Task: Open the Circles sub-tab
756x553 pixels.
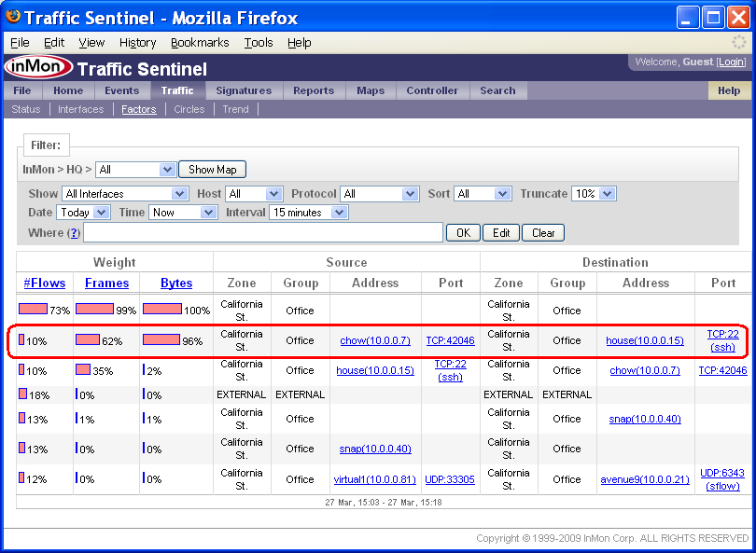Action: pyautogui.click(x=189, y=109)
